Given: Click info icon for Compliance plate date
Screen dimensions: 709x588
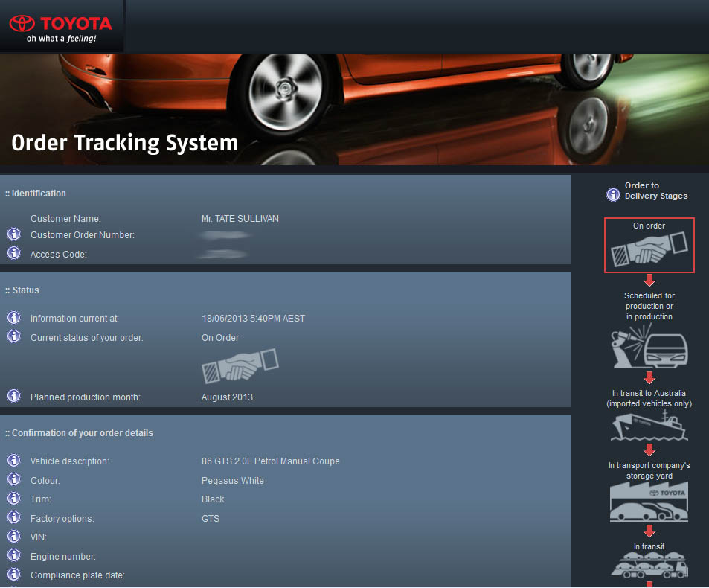Looking at the screenshot, I should (13, 574).
